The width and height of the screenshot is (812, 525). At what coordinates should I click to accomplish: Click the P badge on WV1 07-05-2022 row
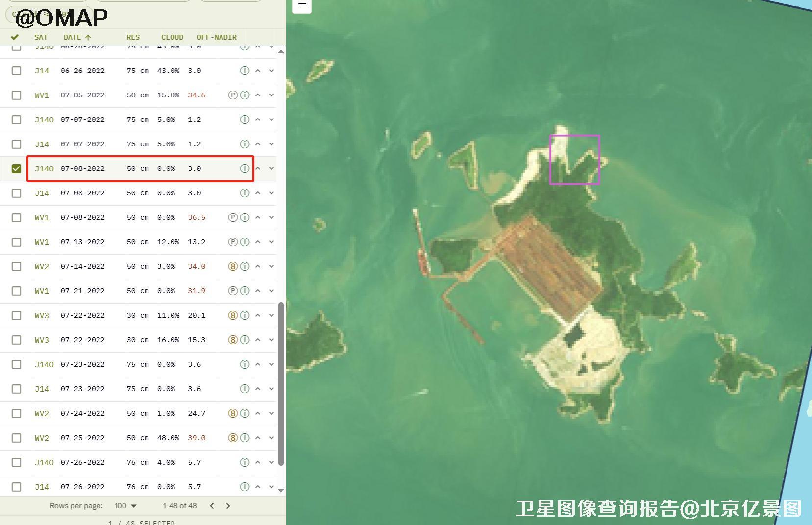(233, 95)
